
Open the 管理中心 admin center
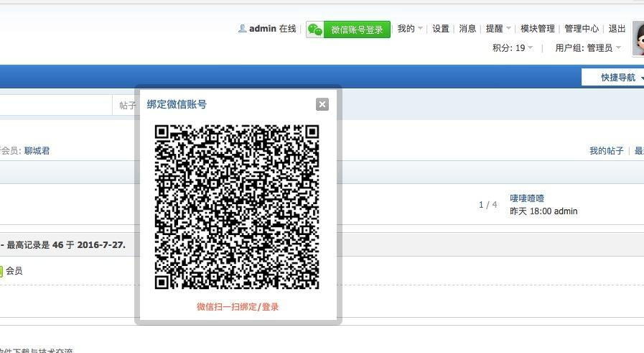(x=582, y=28)
